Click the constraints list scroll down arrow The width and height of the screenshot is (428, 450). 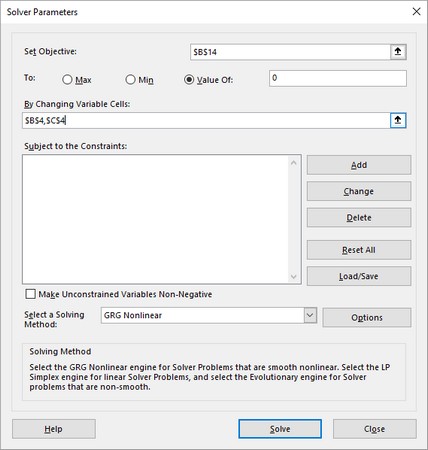point(294,276)
